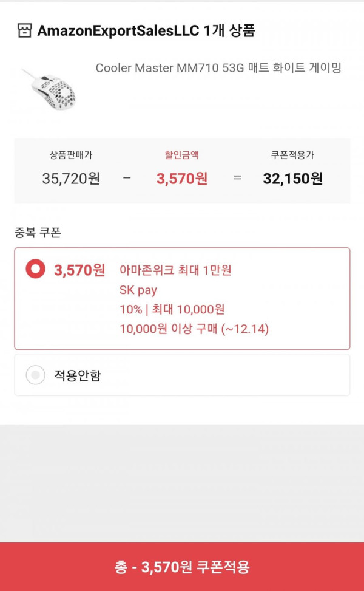The height and width of the screenshot is (591, 364).
Task: Click the bold 3,570원 coupon amount in the coupon card
Action: click(x=79, y=270)
